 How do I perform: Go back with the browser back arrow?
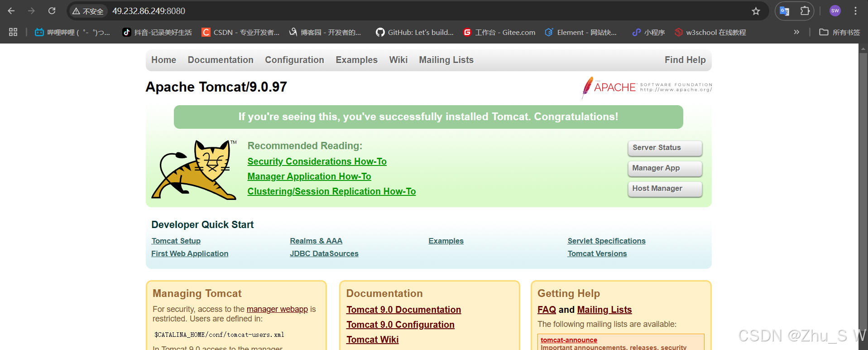(11, 11)
